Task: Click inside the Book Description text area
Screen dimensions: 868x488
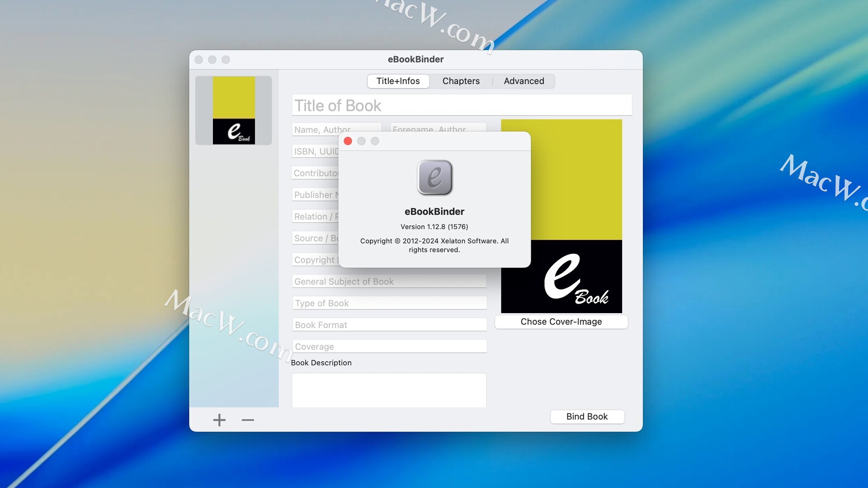Action: (x=389, y=390)
